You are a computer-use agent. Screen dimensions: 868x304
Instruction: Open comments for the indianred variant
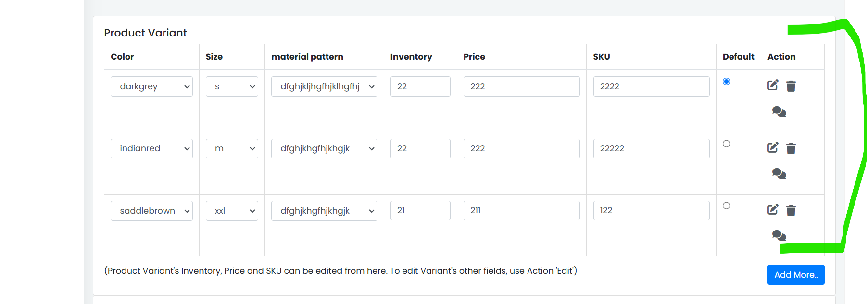pyautogui.click(x=779, y=174)
